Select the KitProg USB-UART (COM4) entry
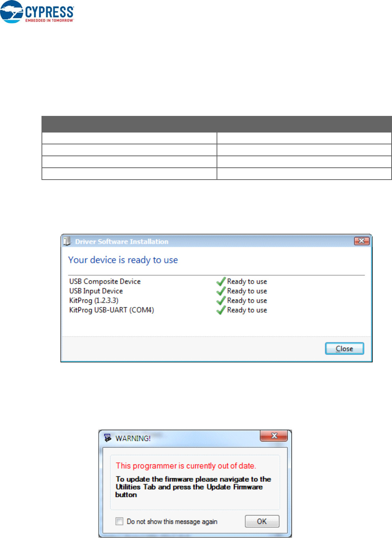 (111, 310)
